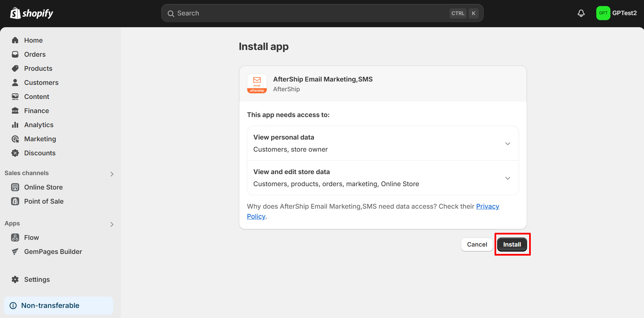This screenshot has width=644, height=318.
Task: Click the AfterShip app icon
Action: 257,84
